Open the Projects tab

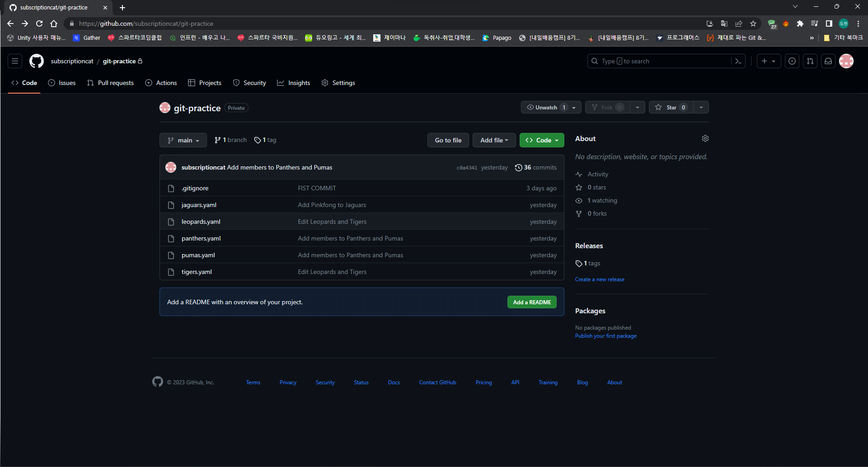click(205, 83)
